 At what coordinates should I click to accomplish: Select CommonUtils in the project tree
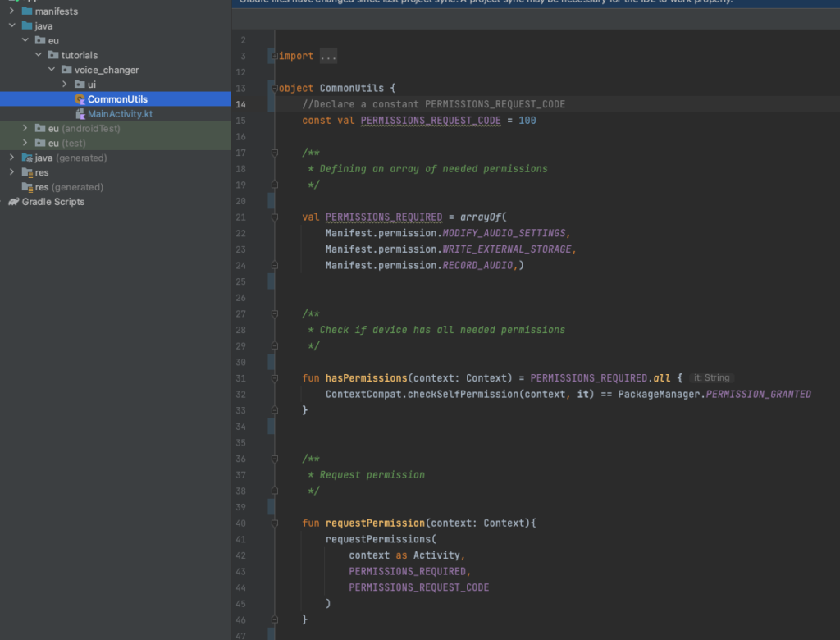tap(117, 99)
